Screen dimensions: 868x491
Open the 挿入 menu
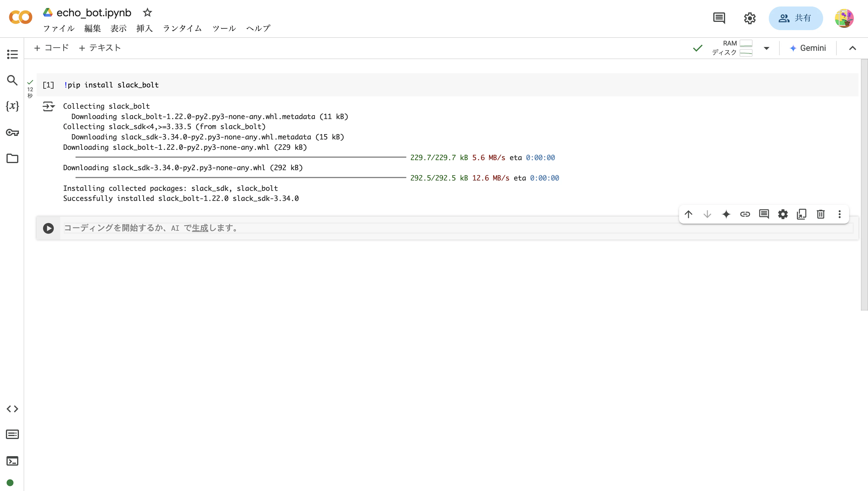pos(145,29)
